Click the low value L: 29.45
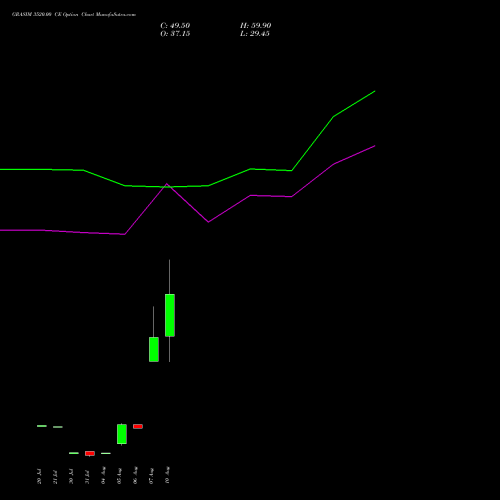The height and width of the screenshot is (500, 500). (x=255, y=34)
